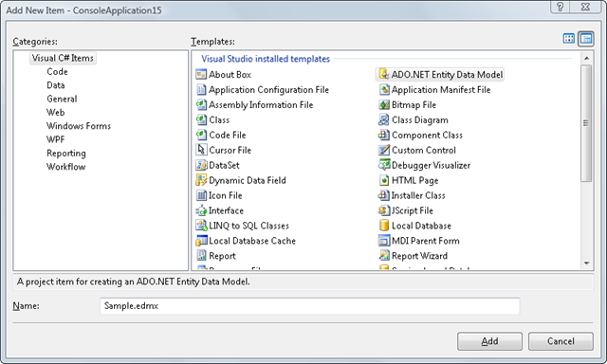Select the 'Class Diagram' label
Image resolution: width=607 pixels, height=364 pixels.
(x=419, y=120)
